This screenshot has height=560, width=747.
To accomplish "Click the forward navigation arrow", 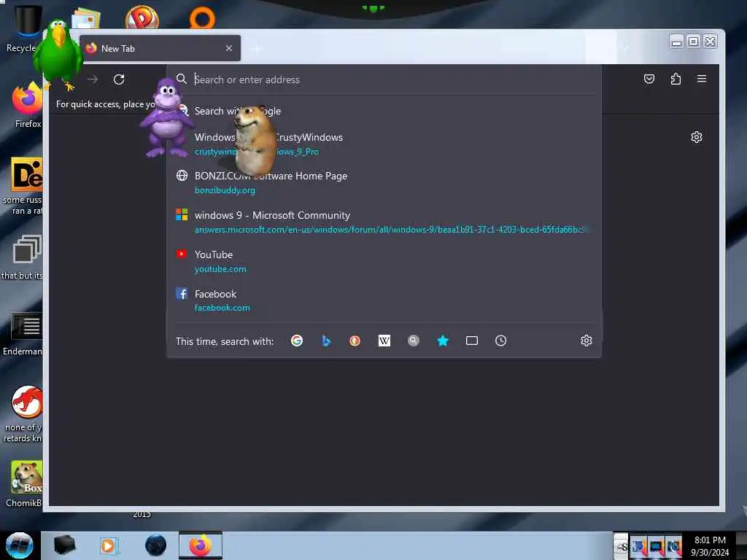I will point(93,79).
